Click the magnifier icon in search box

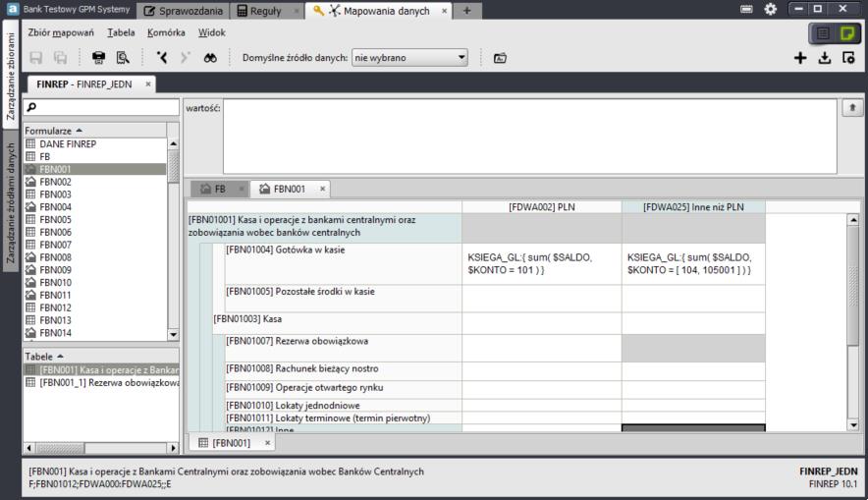point(31,107)
